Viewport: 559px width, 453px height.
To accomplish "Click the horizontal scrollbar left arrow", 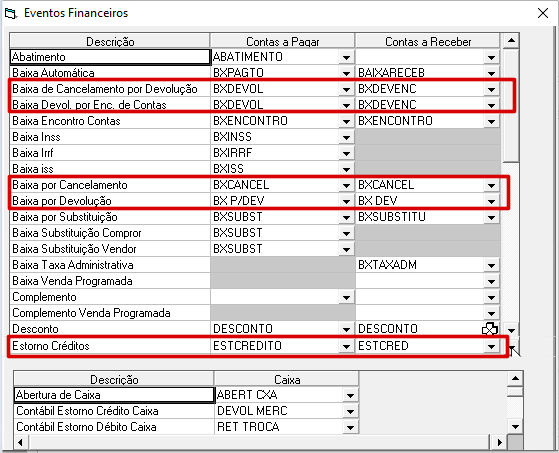I will [x=20, y=442].
